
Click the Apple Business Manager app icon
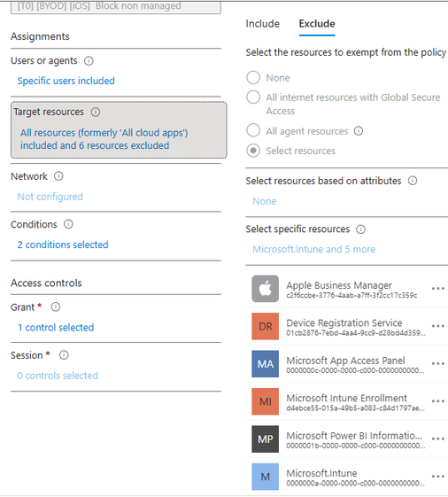pos(266,289)
